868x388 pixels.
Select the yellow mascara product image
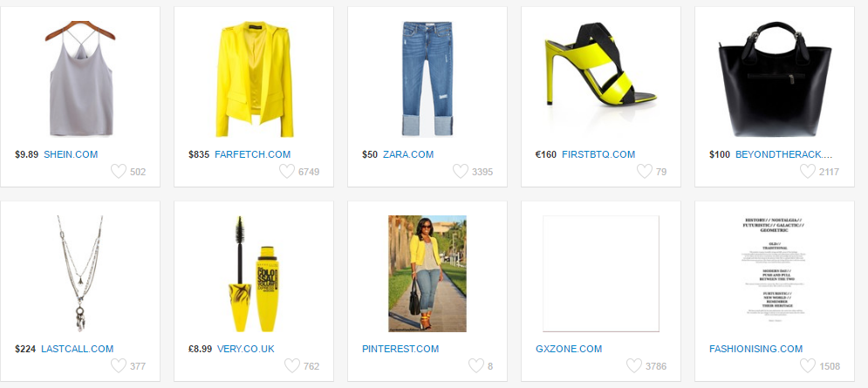pos(254,274)
